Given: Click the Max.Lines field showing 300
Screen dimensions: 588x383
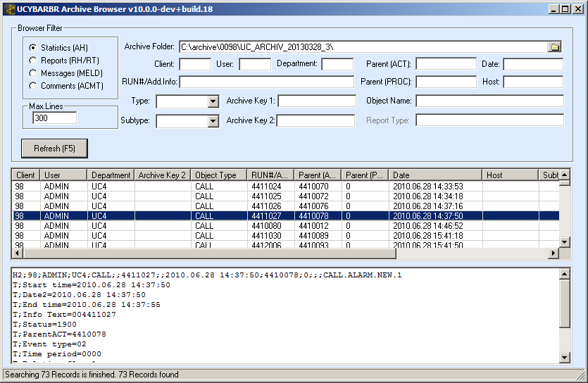Looking at the screenshot, I should [55, 118].
